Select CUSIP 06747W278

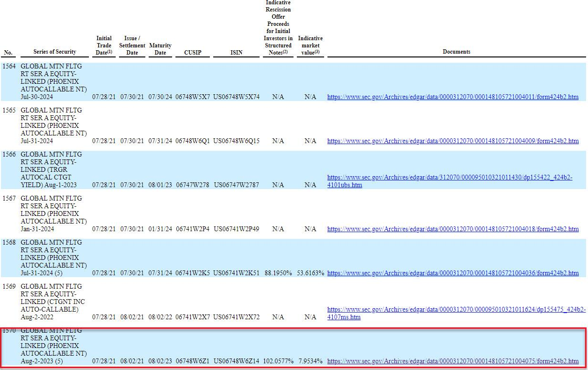click(193, 185)
